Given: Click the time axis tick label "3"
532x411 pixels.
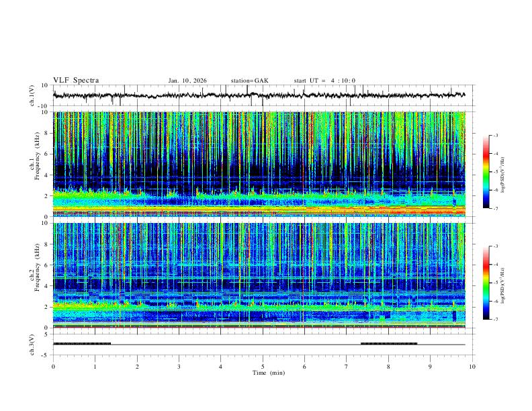Looking at the screenshot, I should coord(179,367).
